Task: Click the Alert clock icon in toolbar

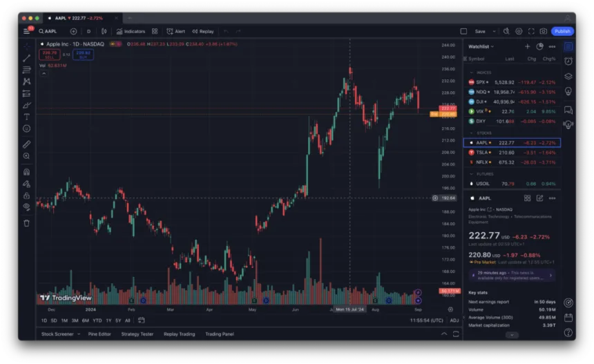Action: pyautogui.click(x=175, y=31)
